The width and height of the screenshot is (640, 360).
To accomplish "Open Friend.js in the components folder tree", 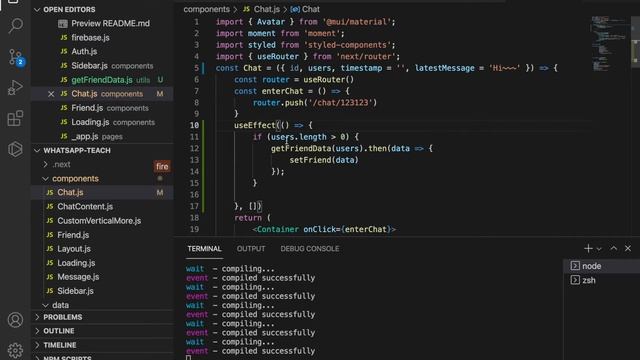I will tap(102, 235).
